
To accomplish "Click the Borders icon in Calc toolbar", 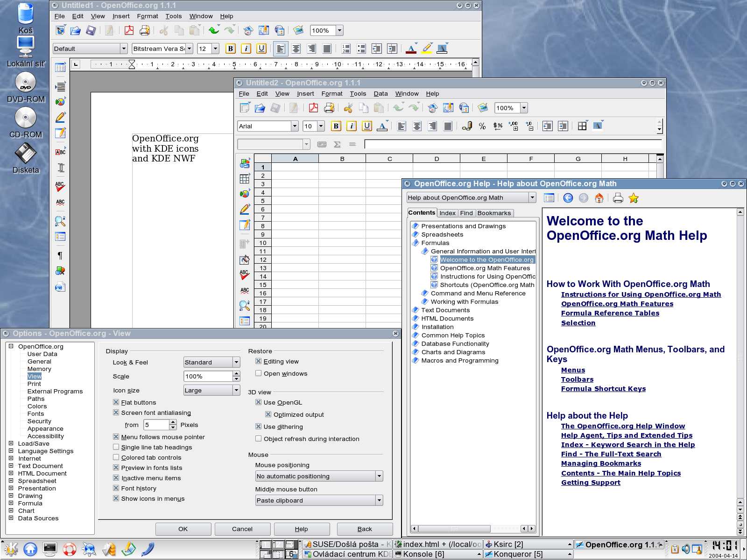I will tap(582, 126).
